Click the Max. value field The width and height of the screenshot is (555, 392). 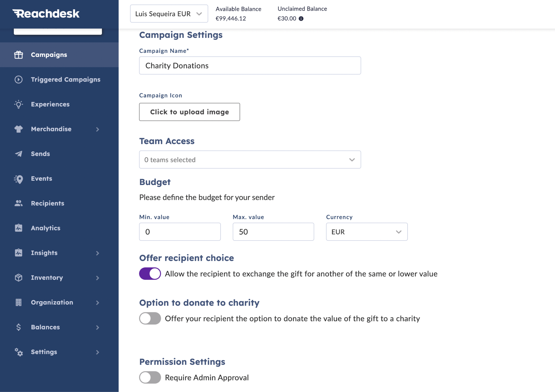click(x=273, y=232)
